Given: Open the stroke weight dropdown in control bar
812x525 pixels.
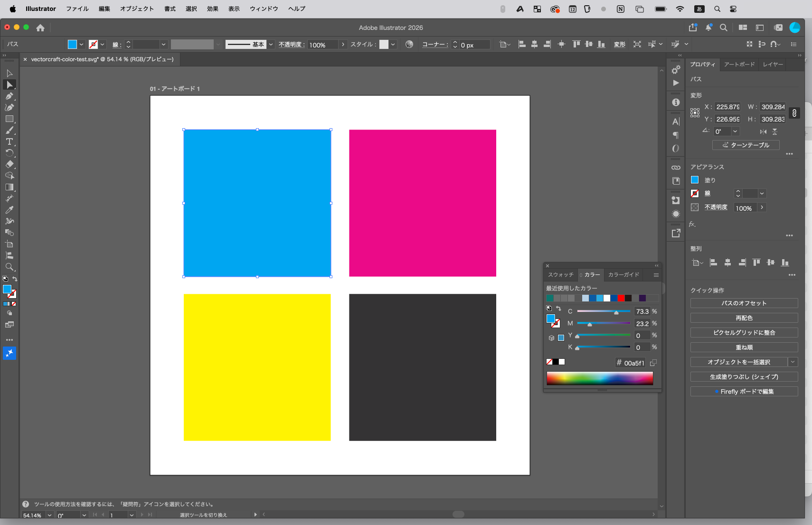Looking at the screenshot, I should [x=163, y=44].
